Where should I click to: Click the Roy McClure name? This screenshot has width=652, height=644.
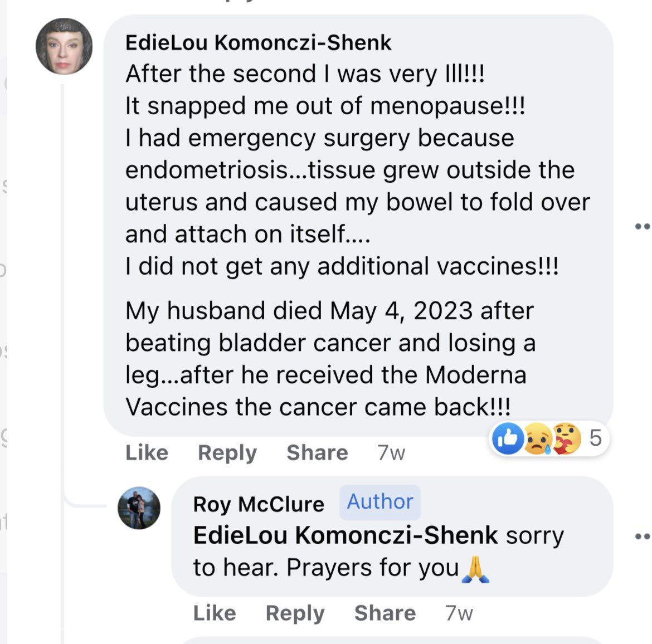pyautogui.click(x=259, y=504)
